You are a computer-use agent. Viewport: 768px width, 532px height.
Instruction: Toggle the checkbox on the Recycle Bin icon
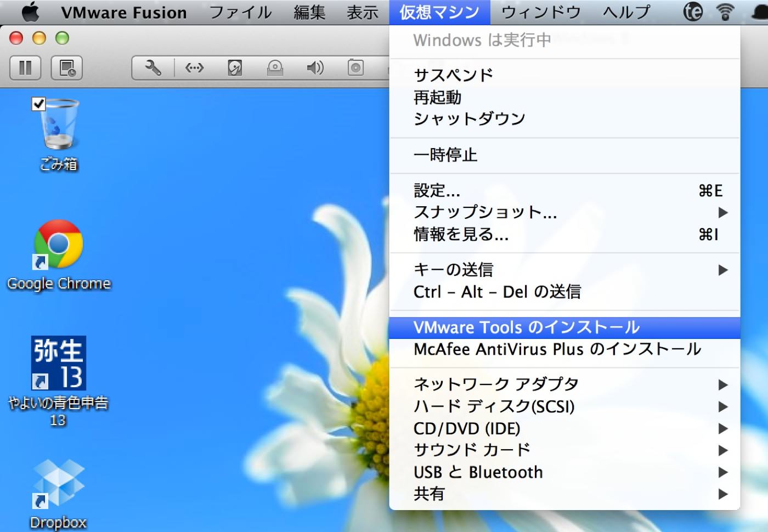coord(38,103)
